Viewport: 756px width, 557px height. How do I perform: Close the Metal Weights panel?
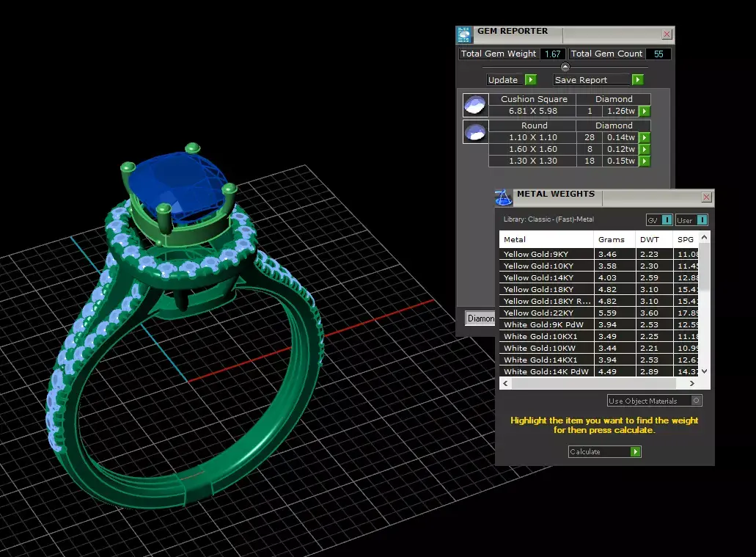706,197
